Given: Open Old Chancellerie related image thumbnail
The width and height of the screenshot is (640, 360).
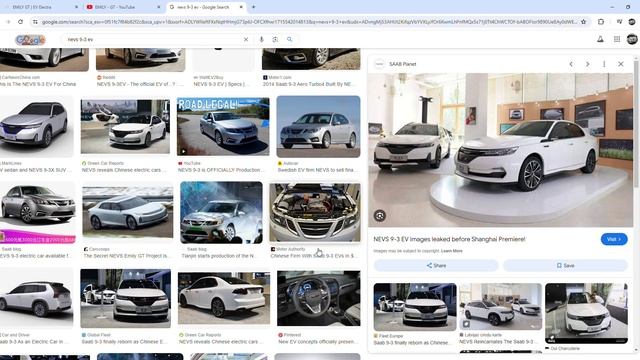Looking at the screenshot, I should [x=586, y=313].
